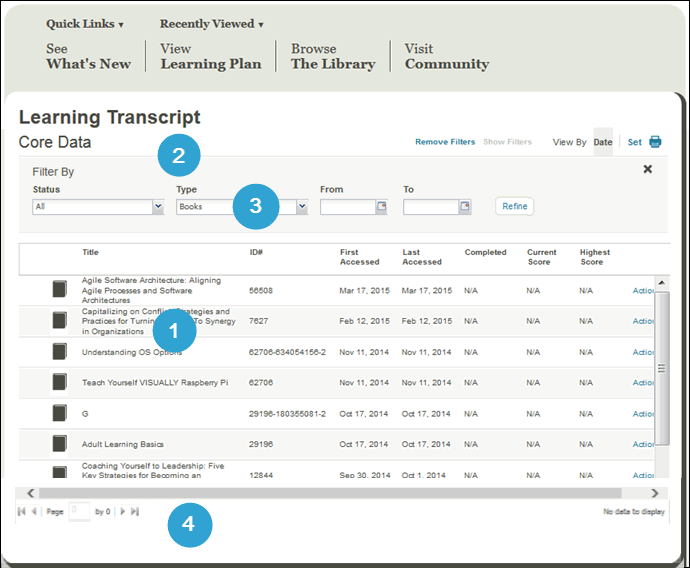Open View Learning Plan
690x568 pixels.
click(x=210, y=56)
